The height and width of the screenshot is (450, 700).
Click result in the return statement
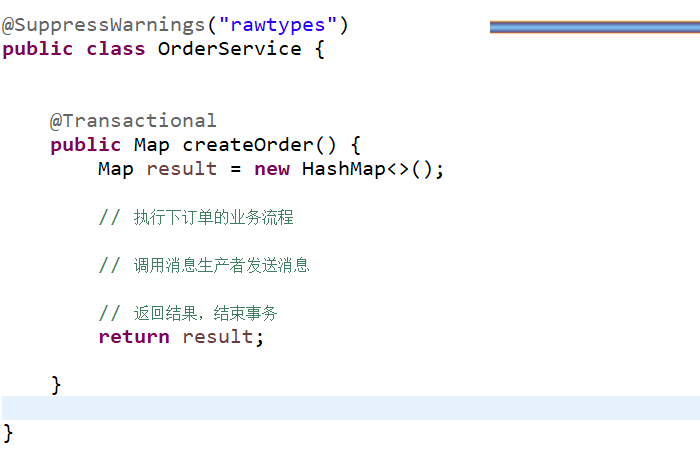click(x=217, y=337)
